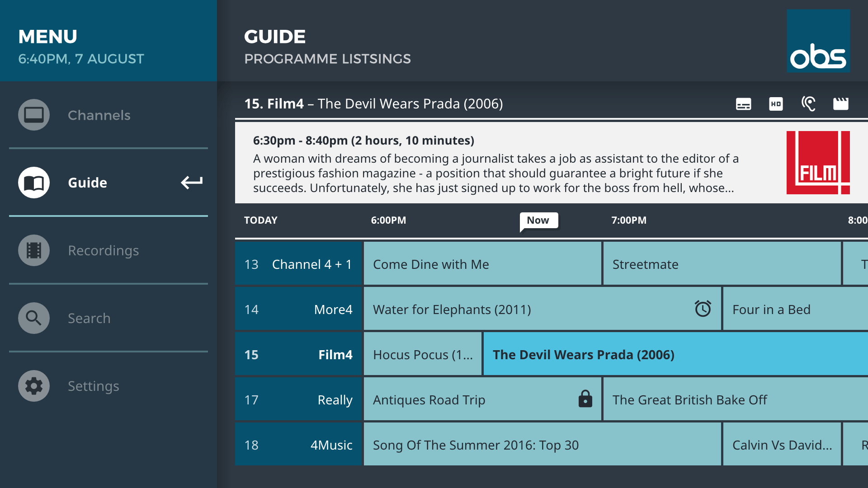Select The Great British Bake Off programme

[x=736, y=399]
